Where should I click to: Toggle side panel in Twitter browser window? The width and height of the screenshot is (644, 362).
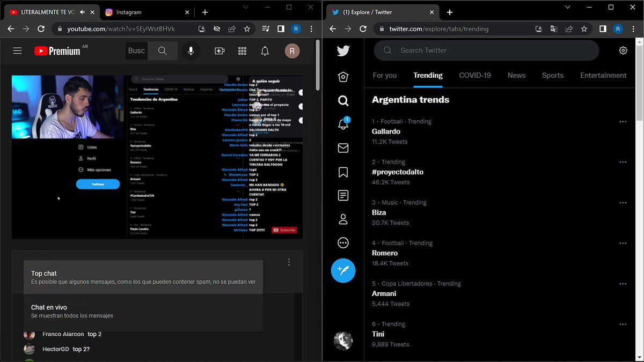[603, 29]
